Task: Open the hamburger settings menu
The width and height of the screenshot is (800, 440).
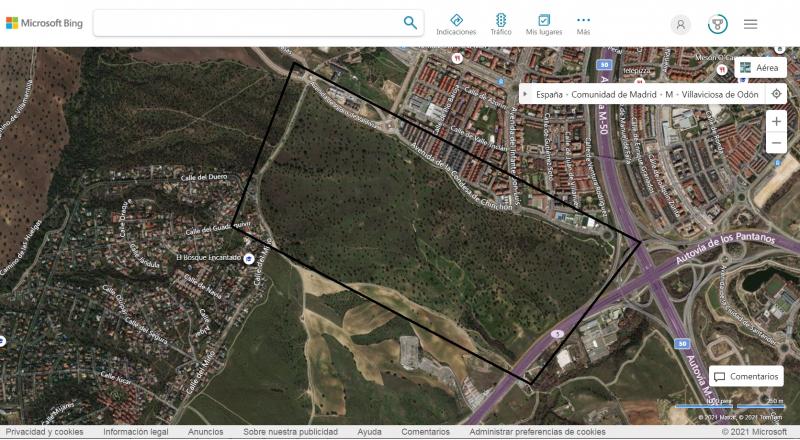Action: point(750,25)
